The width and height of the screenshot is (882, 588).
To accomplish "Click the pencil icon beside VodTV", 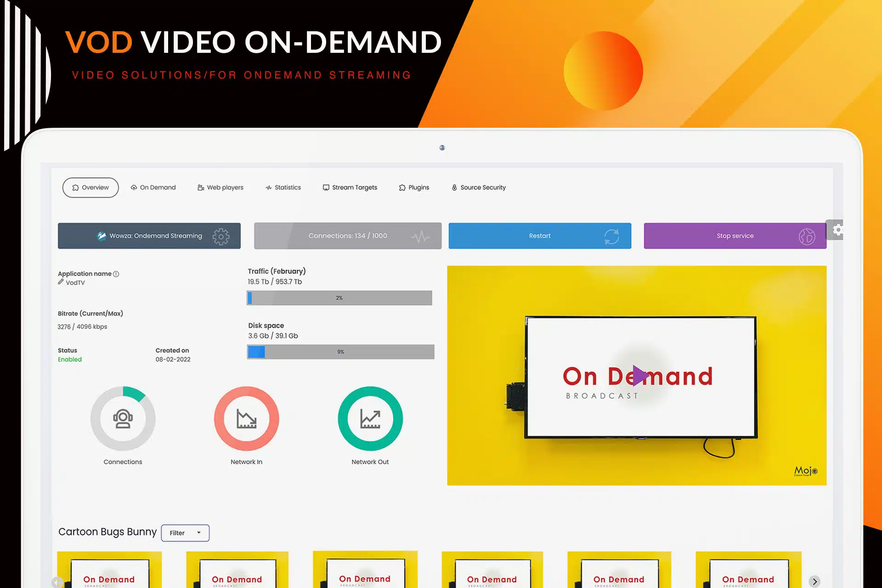I will 61,282.
